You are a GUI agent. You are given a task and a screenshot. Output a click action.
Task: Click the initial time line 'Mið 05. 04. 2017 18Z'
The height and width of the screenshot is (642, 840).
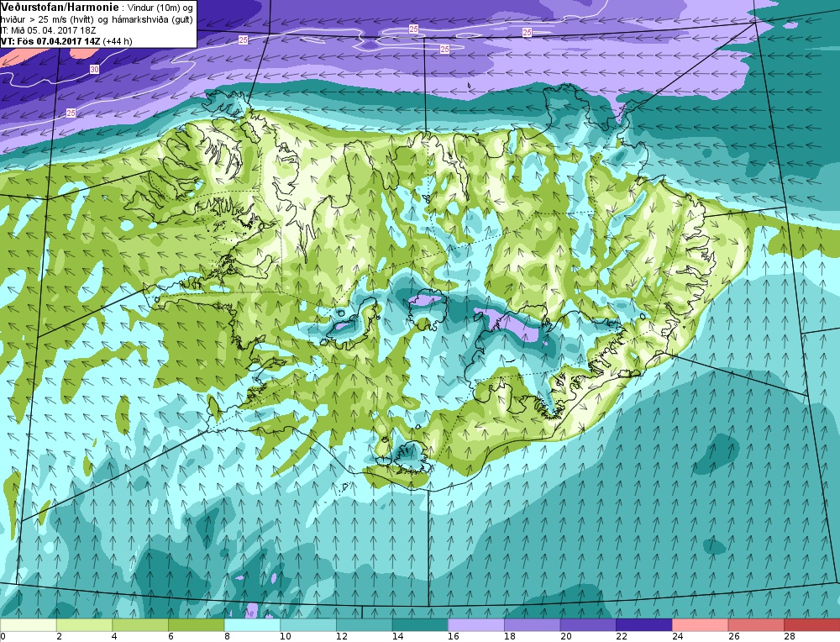(53, 30)
